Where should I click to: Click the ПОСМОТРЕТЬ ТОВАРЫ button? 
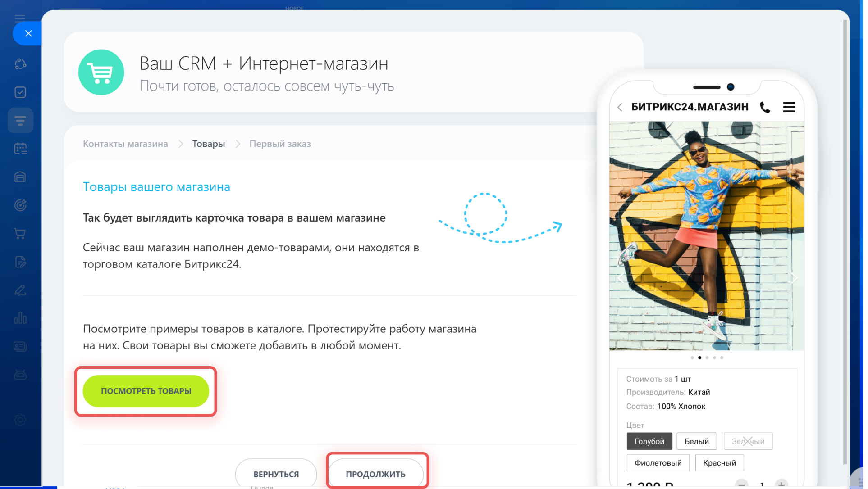pos(146,391)
